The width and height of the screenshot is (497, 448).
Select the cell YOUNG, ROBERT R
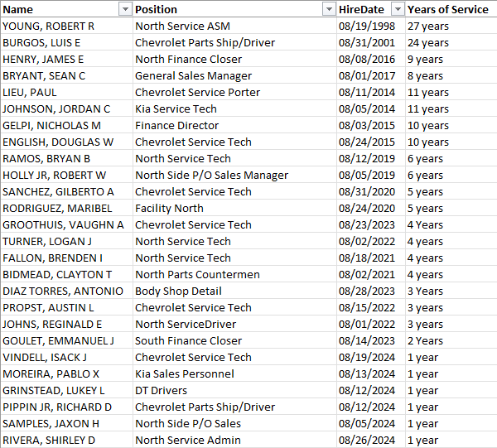48,26
